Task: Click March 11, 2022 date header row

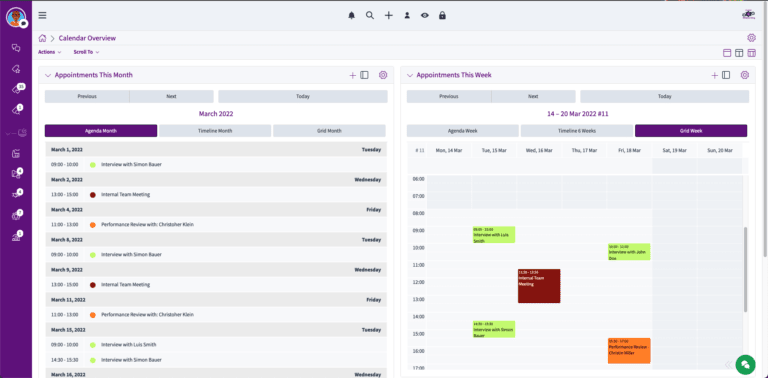Action: pos(216,300)
